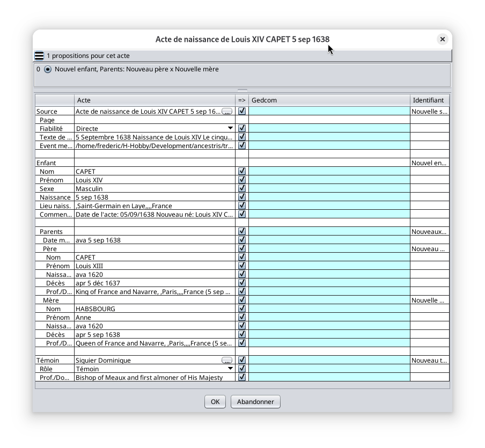Uncheck the Source row checkbox
The height and width of the screenshot is (448, 485).
tap(242, 111)
